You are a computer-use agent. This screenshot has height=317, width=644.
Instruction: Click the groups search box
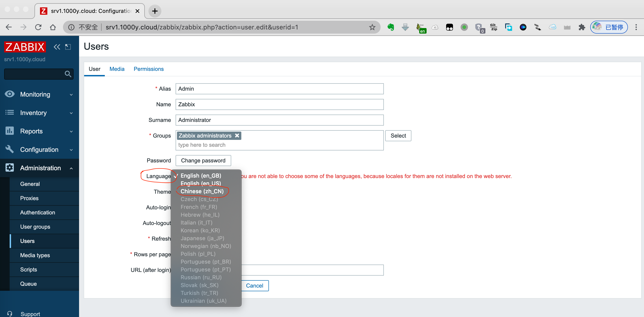(x=279, y=145)
